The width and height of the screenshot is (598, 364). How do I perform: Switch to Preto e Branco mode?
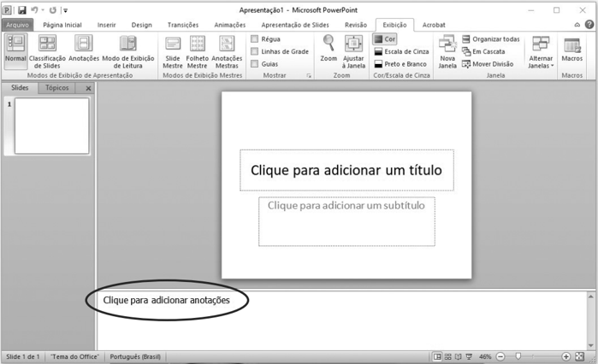[400, 64]
